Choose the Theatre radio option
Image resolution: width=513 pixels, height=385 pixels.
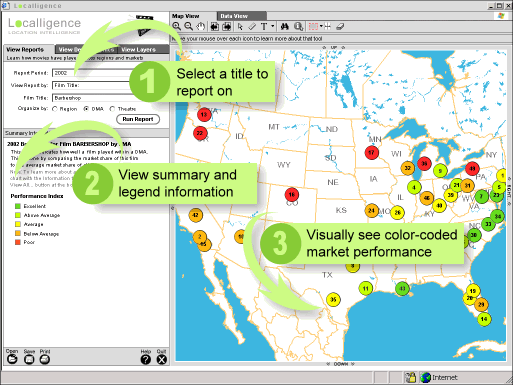click(x=112, y=109)
